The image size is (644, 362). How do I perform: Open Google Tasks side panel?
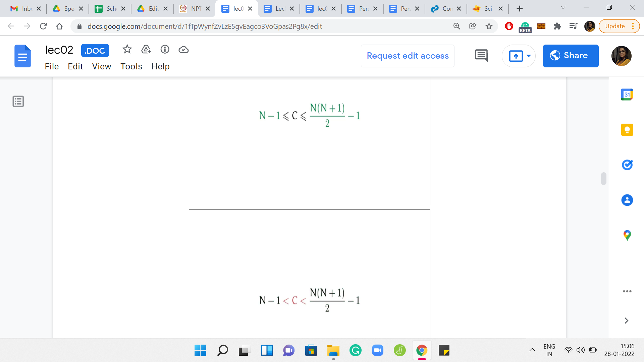(627, 165)
